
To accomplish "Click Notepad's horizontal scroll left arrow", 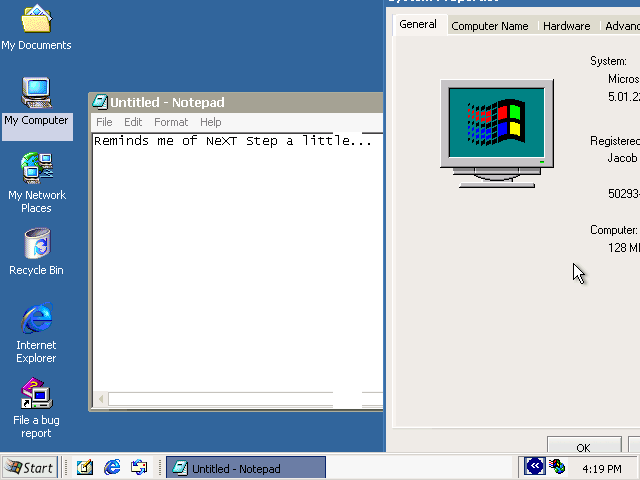I will click(101, 399).
